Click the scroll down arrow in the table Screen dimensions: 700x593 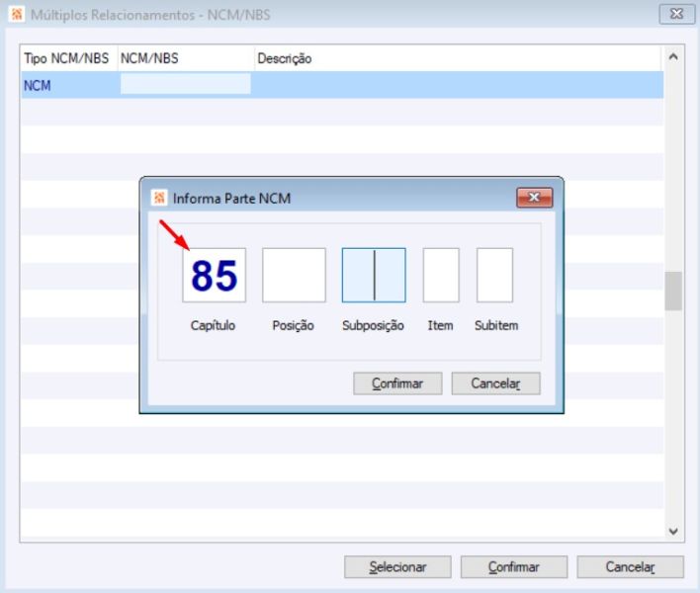(673, 531)
